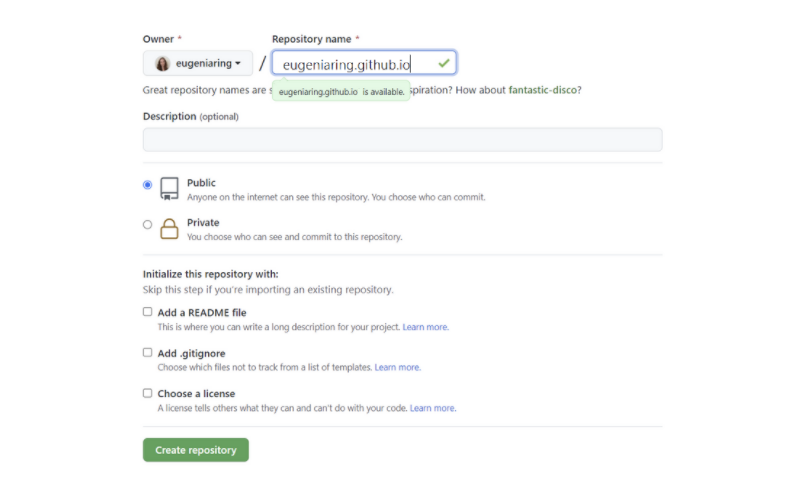Check the Add .gitignore option
The image size is (800, 480).
148,353
